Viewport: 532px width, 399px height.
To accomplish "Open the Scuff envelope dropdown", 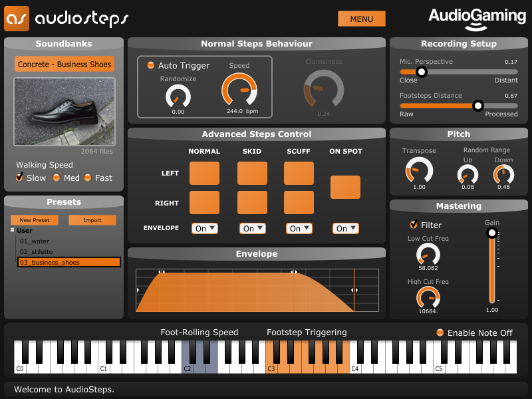I will point(299,228).
